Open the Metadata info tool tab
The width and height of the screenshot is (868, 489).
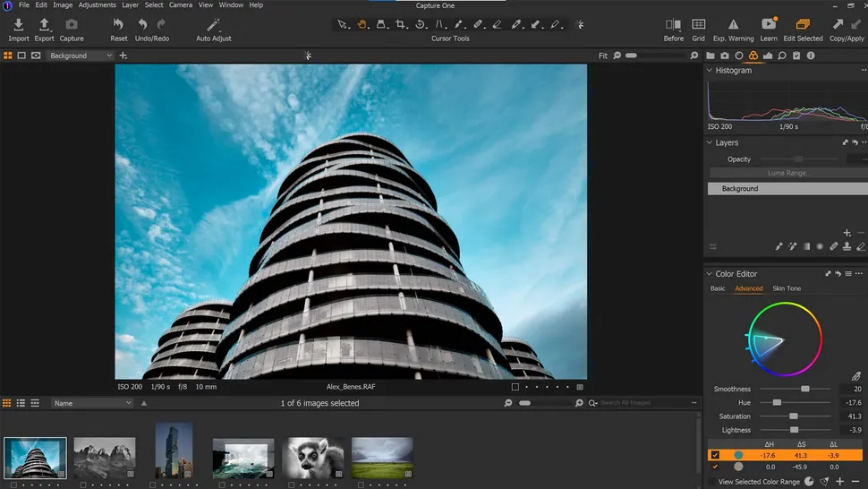[811, 56]
